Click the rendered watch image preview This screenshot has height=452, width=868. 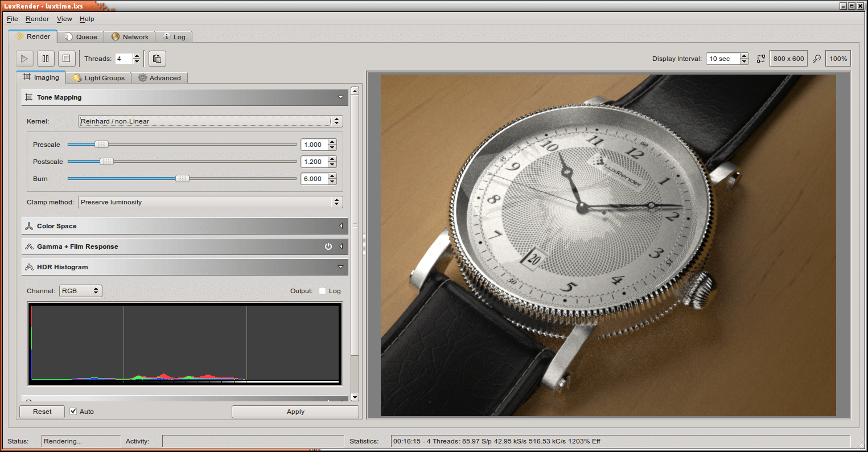tap(608, 245)
